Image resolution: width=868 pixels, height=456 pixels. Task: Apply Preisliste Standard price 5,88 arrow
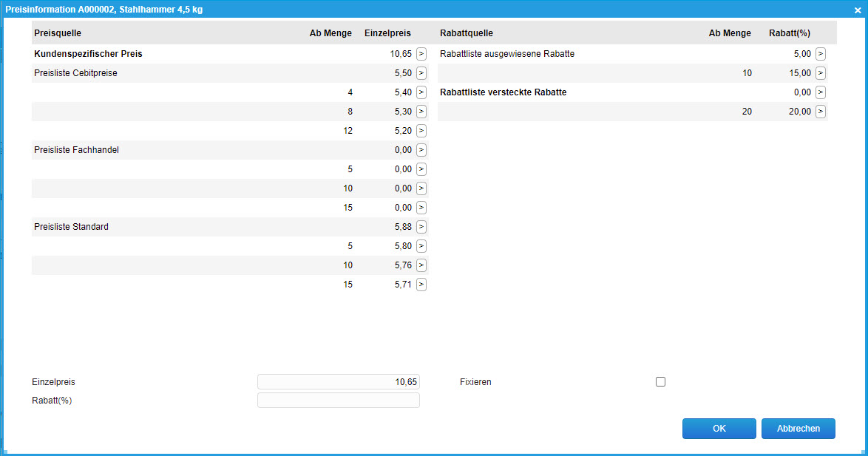[421, 227]
